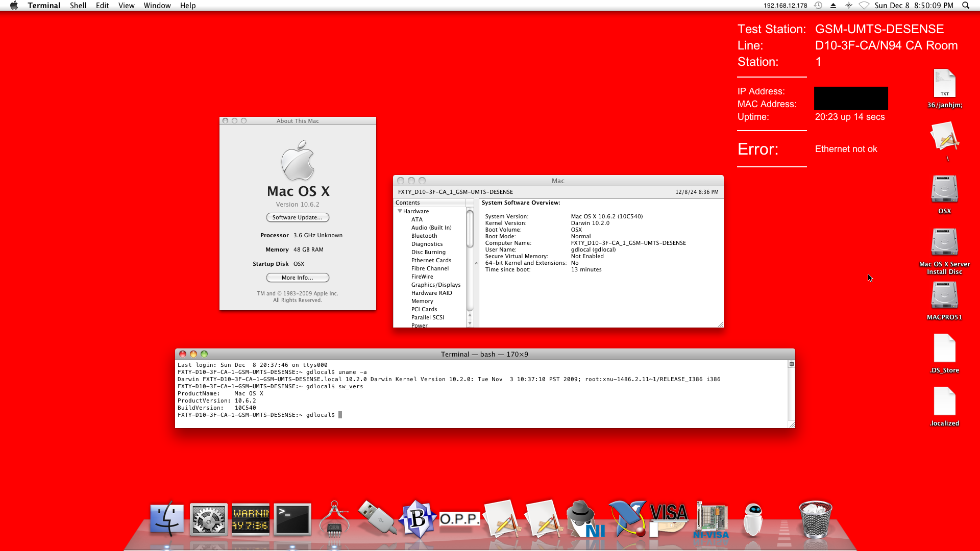
Task: Select Ethernet Cards in profiler contents
Action: coord(431,260)
